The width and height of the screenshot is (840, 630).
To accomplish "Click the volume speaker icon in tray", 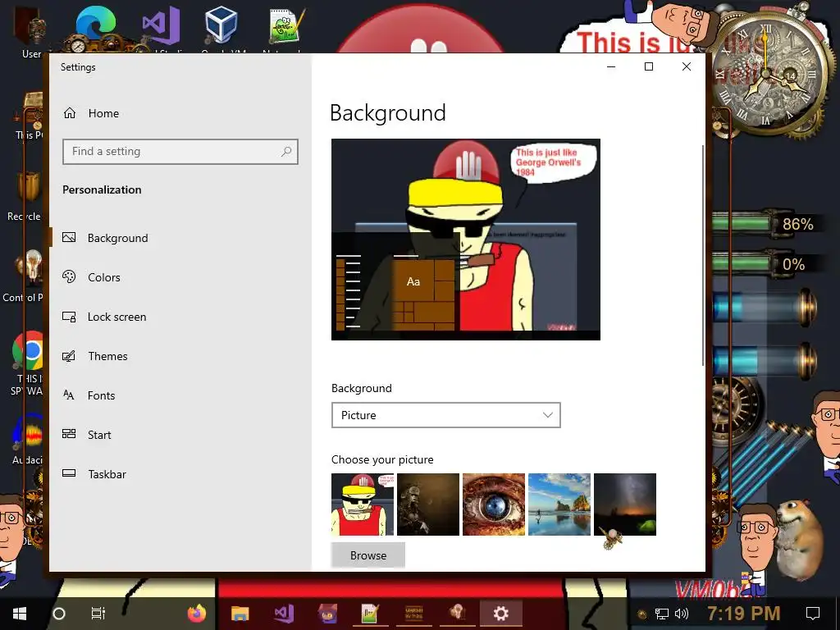I will tap(682, 614).
